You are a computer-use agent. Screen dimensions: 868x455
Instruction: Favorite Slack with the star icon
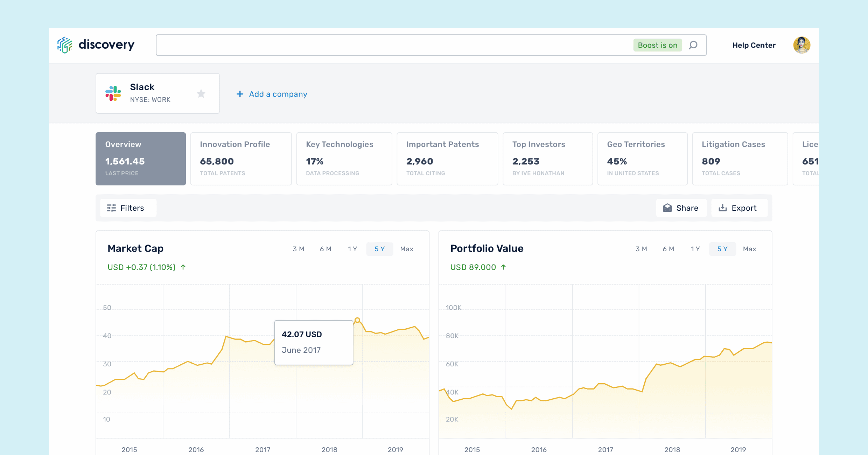201,93
